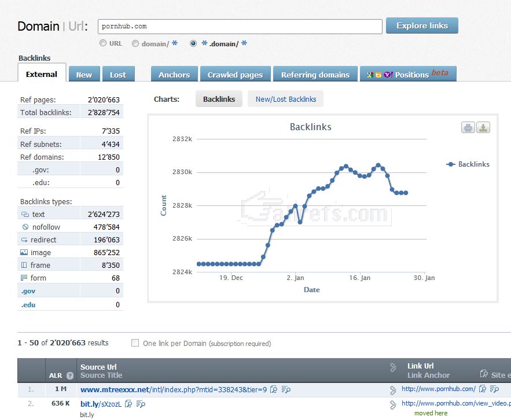
Task: Click the text backlink type icon
Action: (x=25, y=214)
